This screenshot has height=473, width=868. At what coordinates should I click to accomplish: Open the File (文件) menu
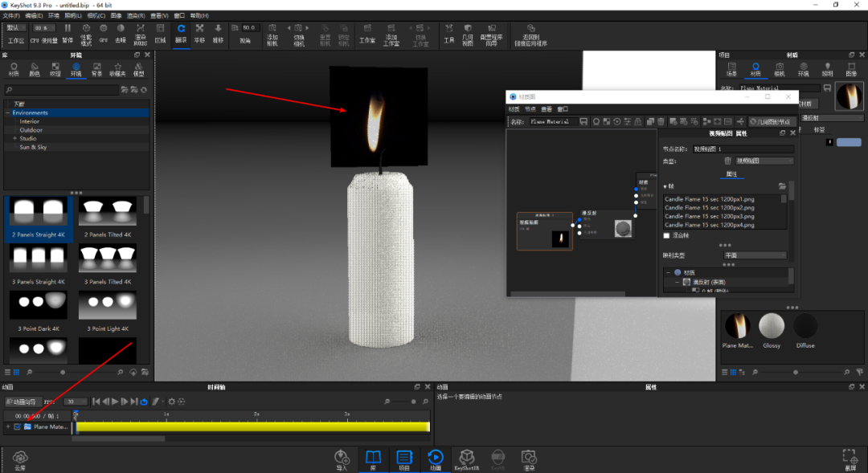coord(11,15)
